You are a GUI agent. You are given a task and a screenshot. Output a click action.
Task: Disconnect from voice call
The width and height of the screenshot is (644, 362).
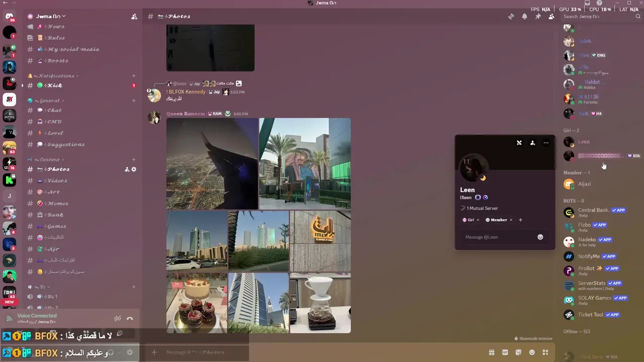(x=130, y=318)
